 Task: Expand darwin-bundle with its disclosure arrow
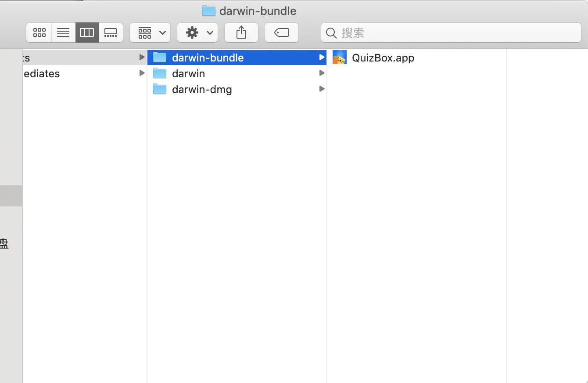[x=322, y=57]
